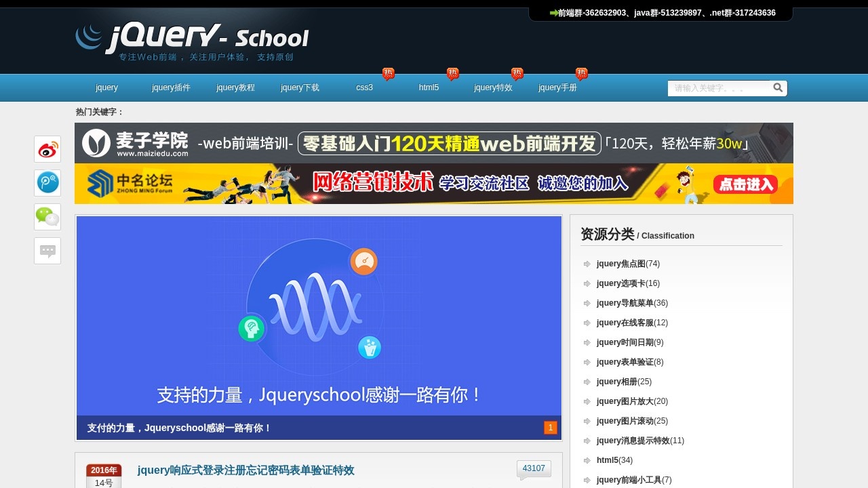Open the comment feedback icon in left sidebar

pyautogui.click(x=47, y=251)
